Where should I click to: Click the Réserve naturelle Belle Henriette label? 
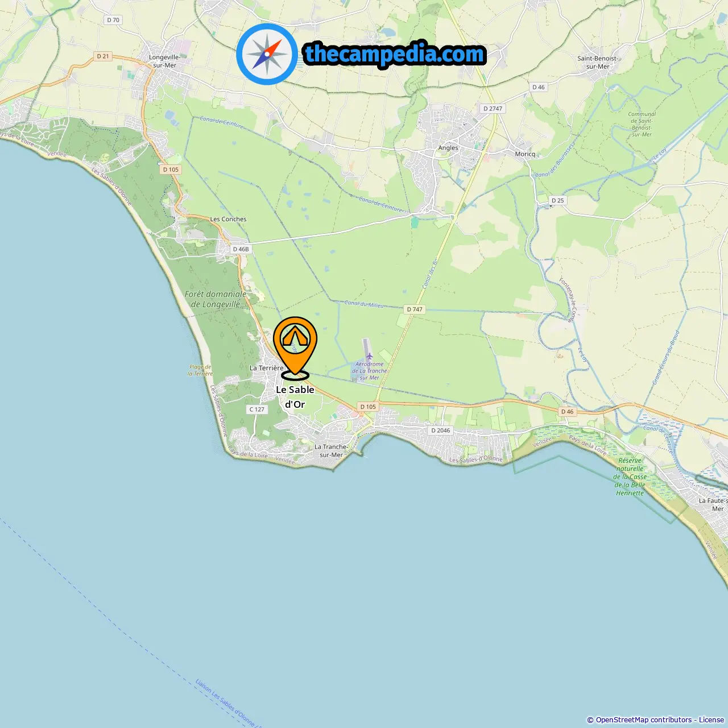[x=630, y=477]
